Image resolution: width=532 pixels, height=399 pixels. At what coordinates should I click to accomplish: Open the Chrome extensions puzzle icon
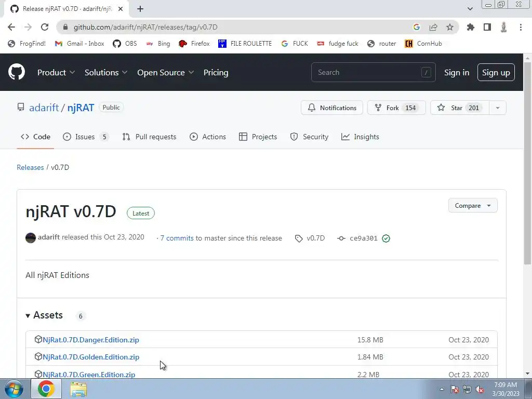pyautogui.click(x=471, y=27)
